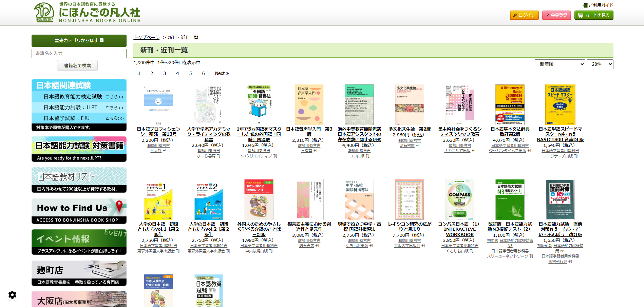The image size is (644, 307).
Task: Click cover of Dictionary of Basic Japanese Grammar
Action: 510,105
